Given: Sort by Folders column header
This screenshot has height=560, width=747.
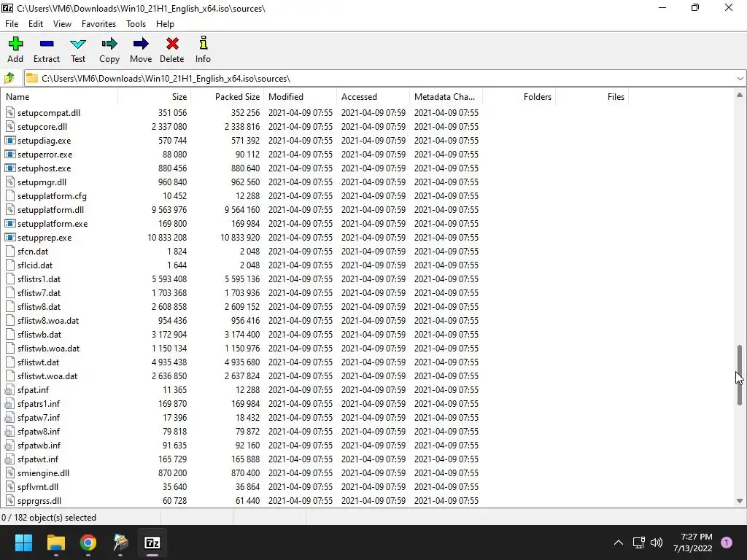Looking at the screenshot, I should [519, 97].
